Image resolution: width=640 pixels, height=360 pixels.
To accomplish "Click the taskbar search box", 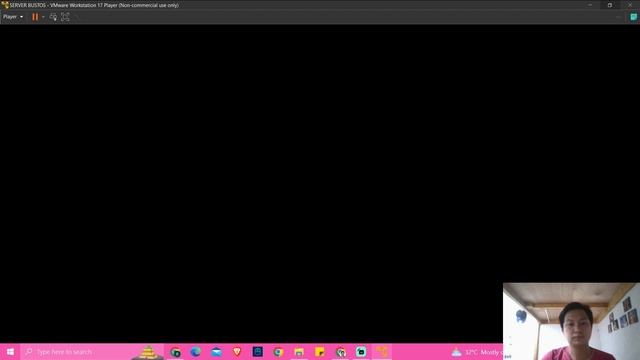I will click(92, 351).
